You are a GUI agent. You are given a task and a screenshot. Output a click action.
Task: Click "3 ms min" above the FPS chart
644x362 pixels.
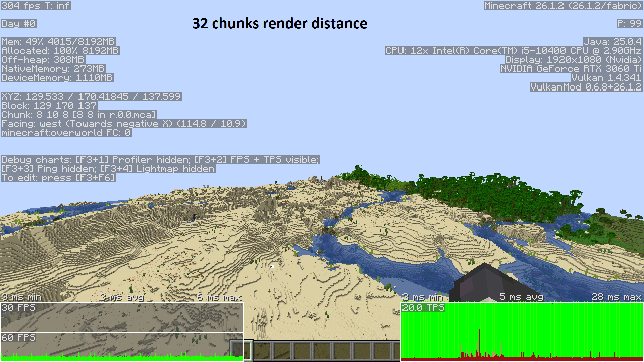click(x=21, y=297)
